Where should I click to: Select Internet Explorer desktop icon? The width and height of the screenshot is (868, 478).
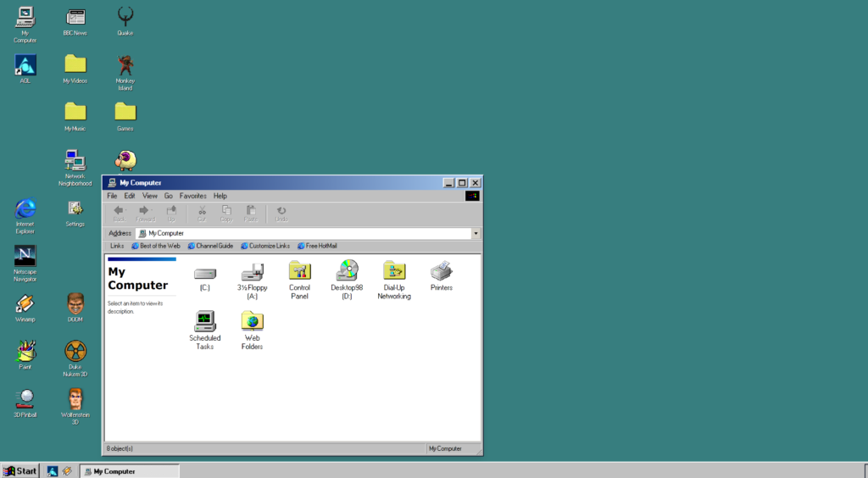[25, 215]
